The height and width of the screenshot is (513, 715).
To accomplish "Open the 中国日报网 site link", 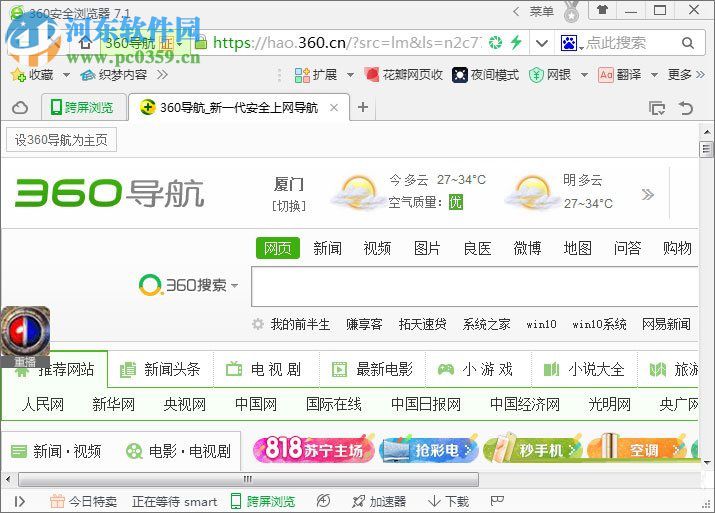I will pos(426,404).
